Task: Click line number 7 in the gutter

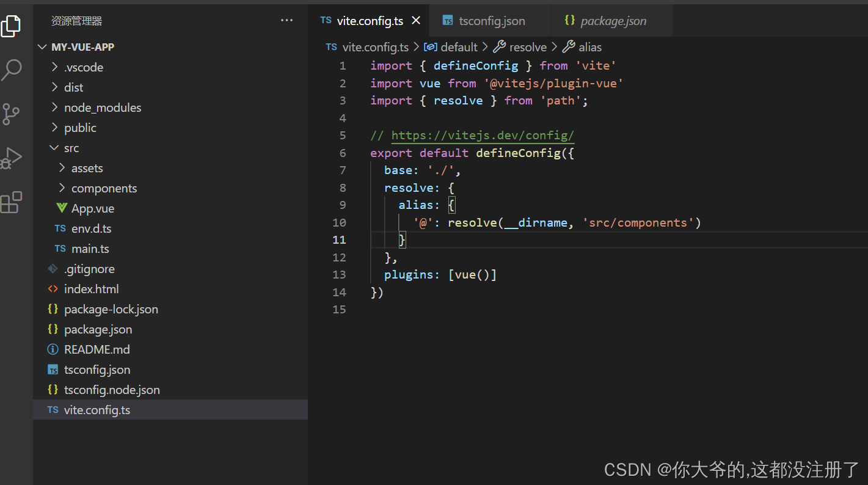Action: click(343, 170)
